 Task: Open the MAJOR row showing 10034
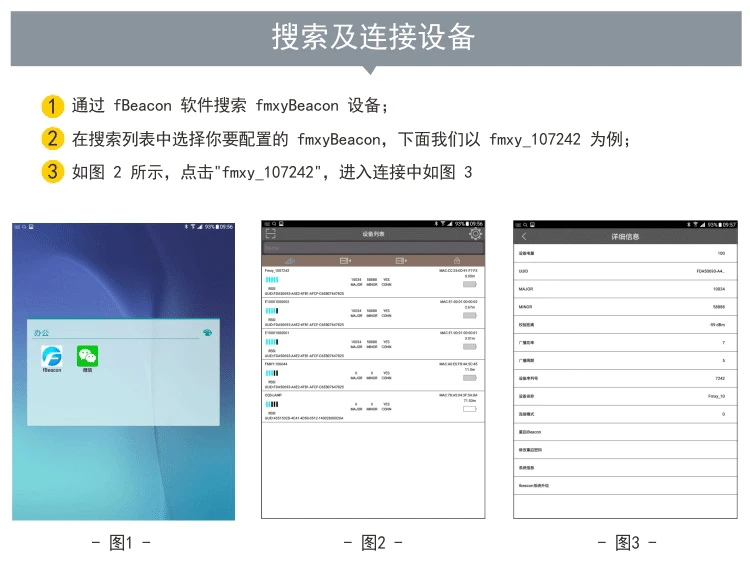pyautogui.click(x=625, y=289)
